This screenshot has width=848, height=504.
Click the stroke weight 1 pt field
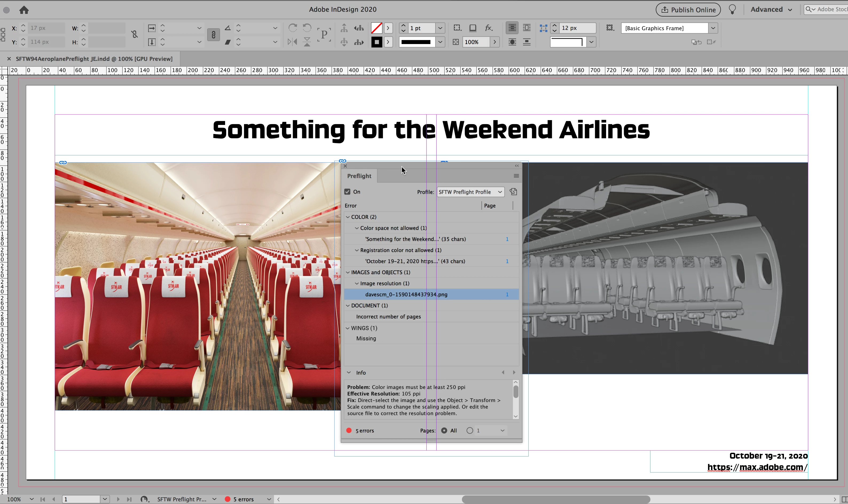pyautogui.click(x=421, y=28)
